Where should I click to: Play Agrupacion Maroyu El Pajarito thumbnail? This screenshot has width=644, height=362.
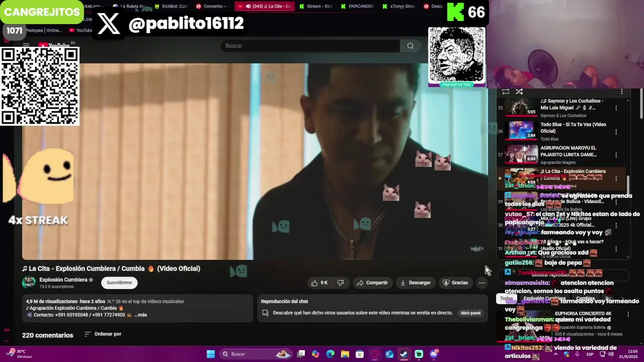click(521, 154)
